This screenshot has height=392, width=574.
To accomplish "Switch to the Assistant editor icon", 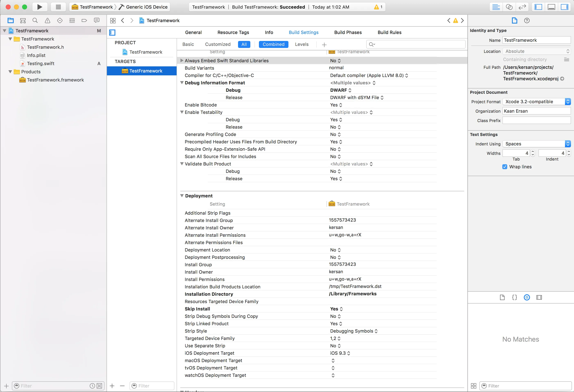I will tap(509, 7).
